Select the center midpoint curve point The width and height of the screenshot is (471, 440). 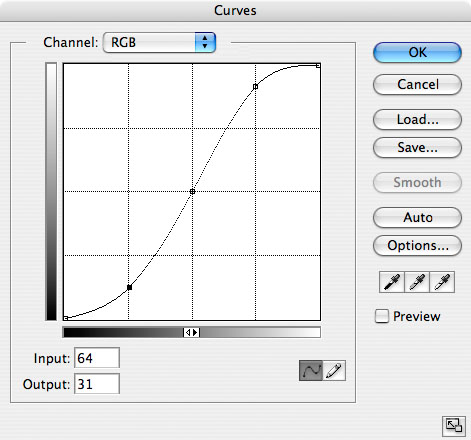click(x=192, y=192)
